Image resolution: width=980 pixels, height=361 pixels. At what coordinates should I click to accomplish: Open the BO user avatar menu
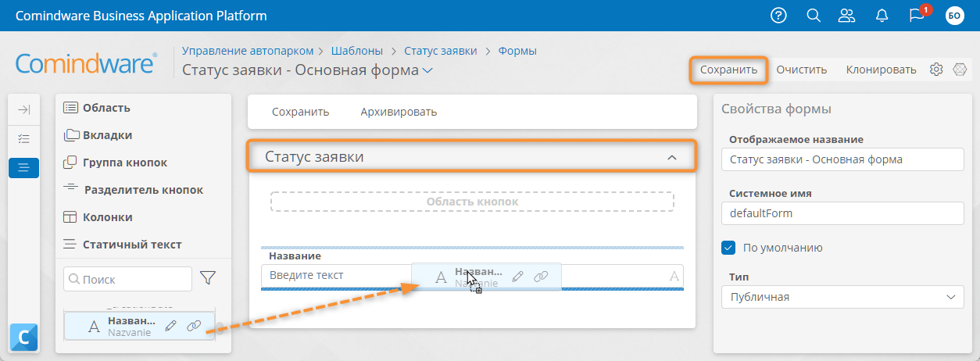click(954, 16)
